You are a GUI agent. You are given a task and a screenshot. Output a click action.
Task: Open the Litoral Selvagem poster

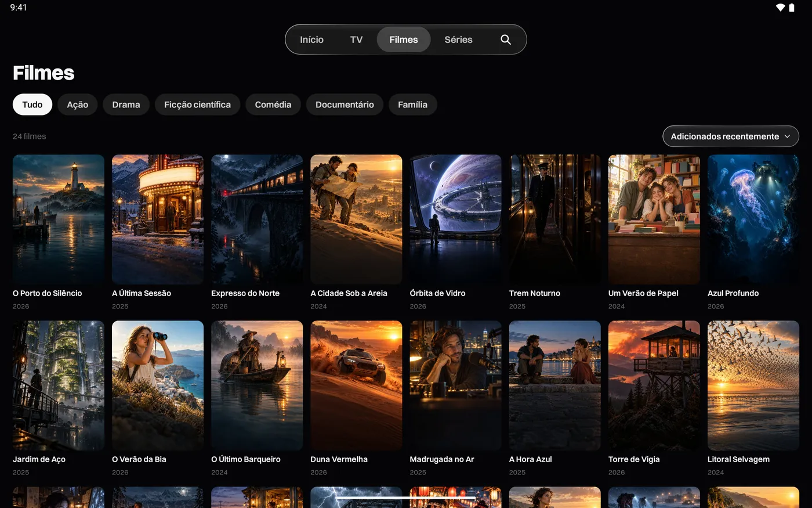(753, 385)
